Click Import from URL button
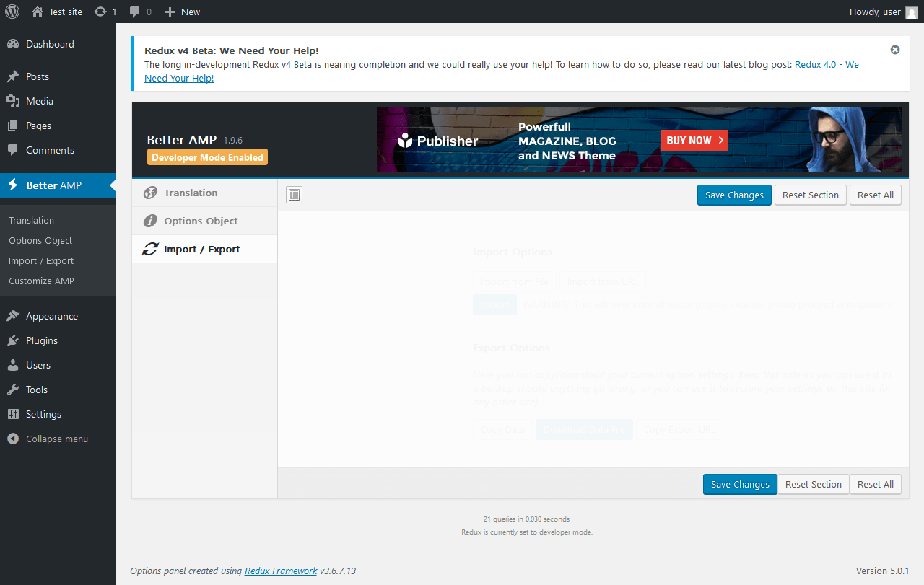Viewport: 924px width, 585px height. pos(602,281)
